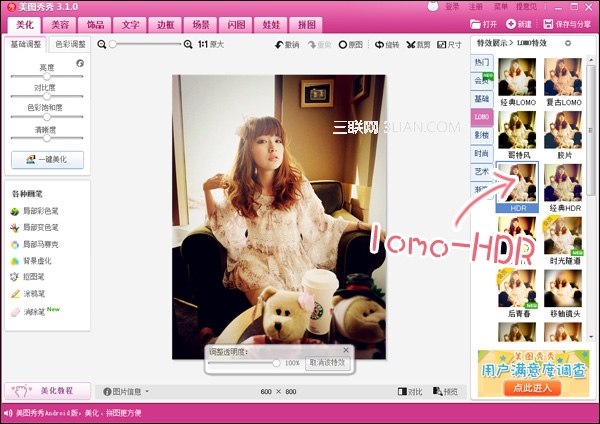Click the 新建 plus icon
Viewport: 600px width, 424px height.
[x=511, y=24]
